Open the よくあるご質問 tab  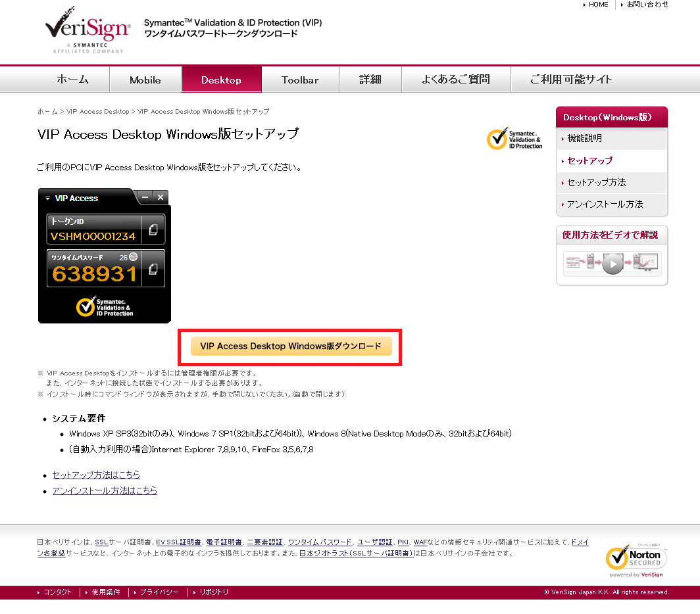(456, 80)
